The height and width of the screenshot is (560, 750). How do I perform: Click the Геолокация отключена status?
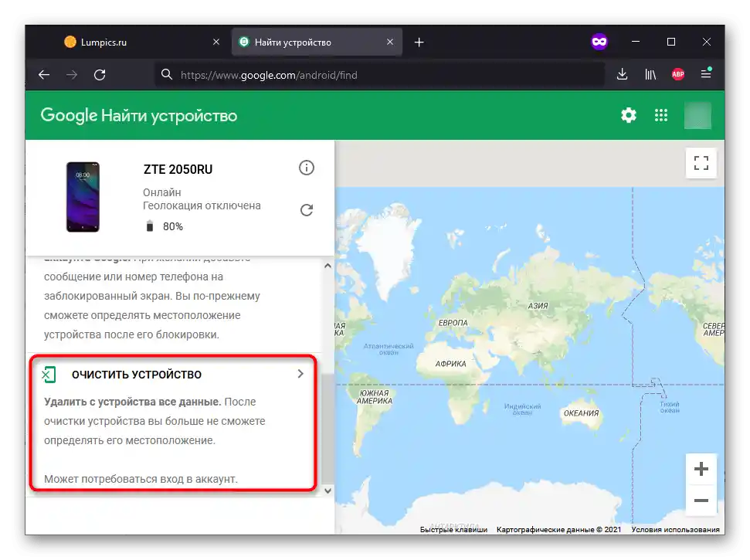202,205
